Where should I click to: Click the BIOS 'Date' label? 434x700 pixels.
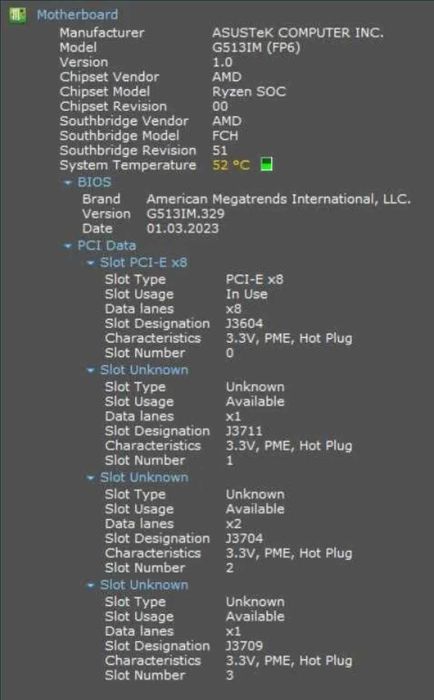(x=97, y=229)
